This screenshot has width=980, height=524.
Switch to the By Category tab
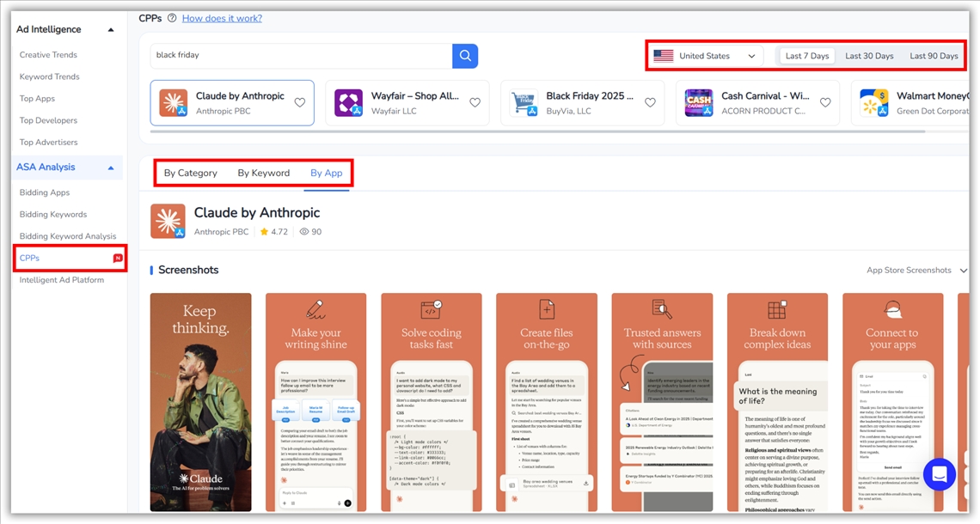pyautogui.click(x=191, y=173)
